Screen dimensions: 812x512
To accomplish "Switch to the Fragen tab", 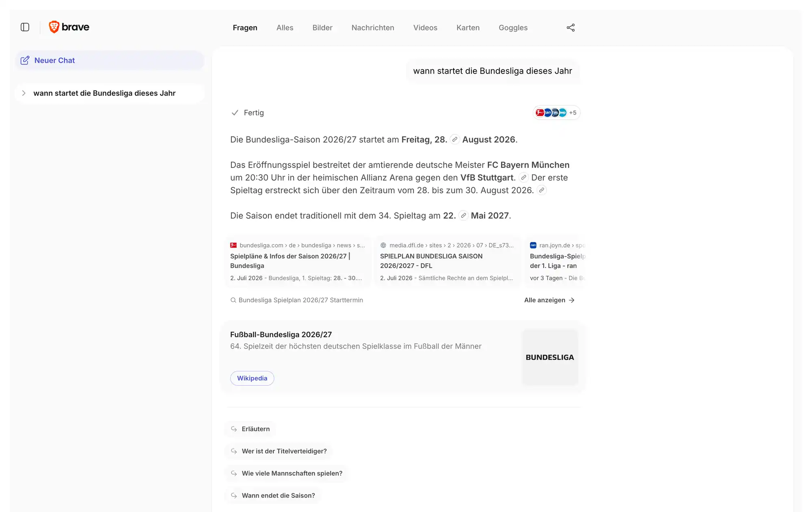I will pyautogui.click(x=245, y=28).
